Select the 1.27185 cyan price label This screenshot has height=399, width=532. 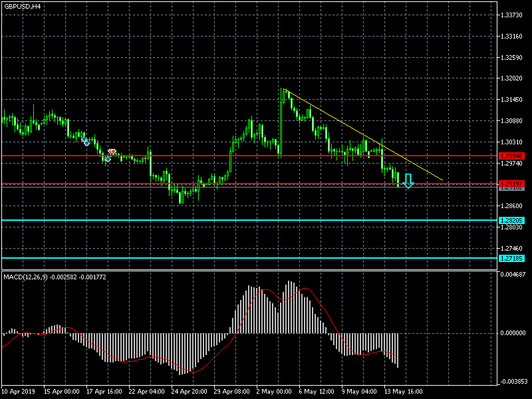point(511,258)
